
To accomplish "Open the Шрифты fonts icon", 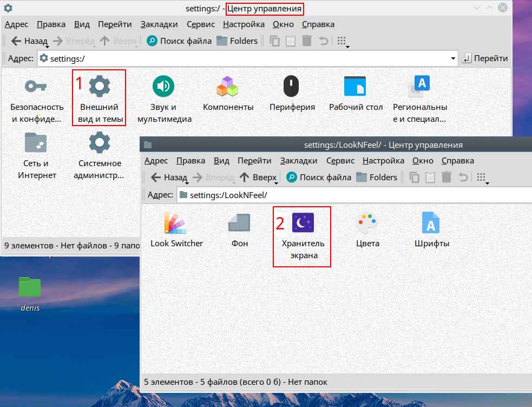I will click(x=431, y=222).
